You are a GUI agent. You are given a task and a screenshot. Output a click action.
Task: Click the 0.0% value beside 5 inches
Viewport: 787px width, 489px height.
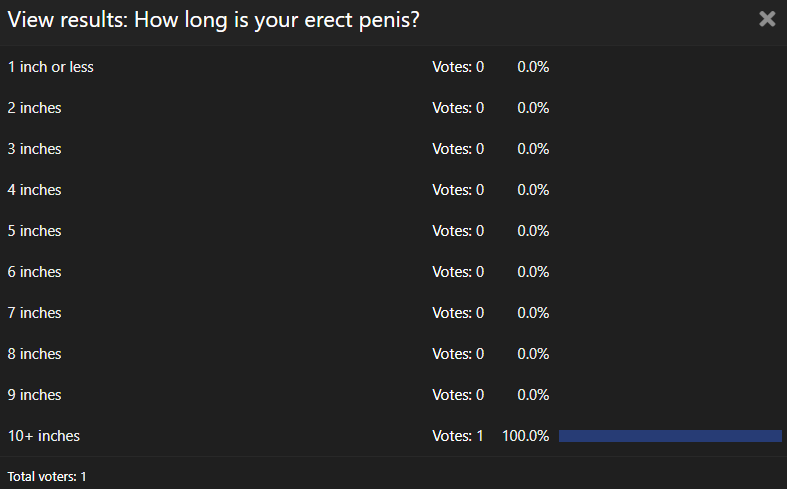pyautogui.click(x=533, y=231)
